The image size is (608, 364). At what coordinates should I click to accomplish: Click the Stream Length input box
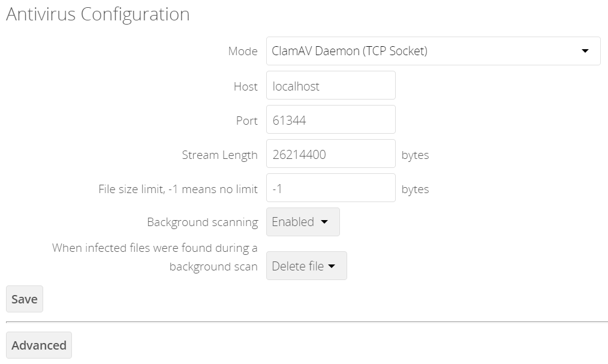[330, 154]
